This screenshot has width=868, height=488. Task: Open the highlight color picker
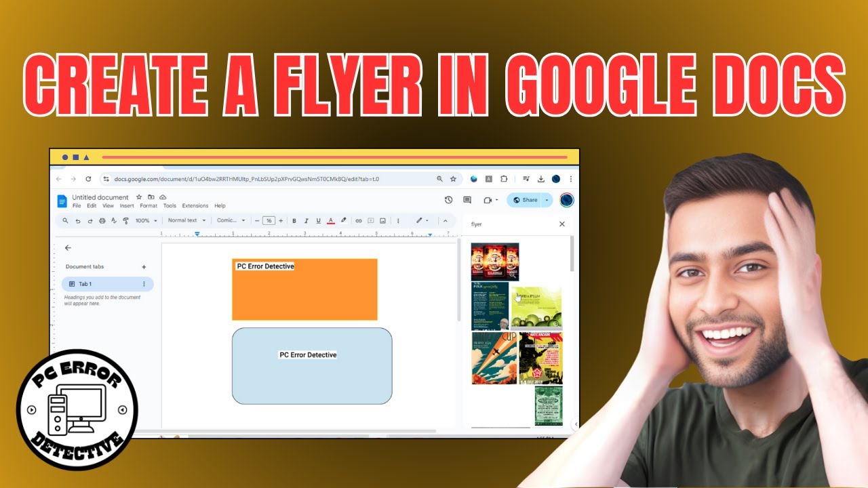pos(344,220)
